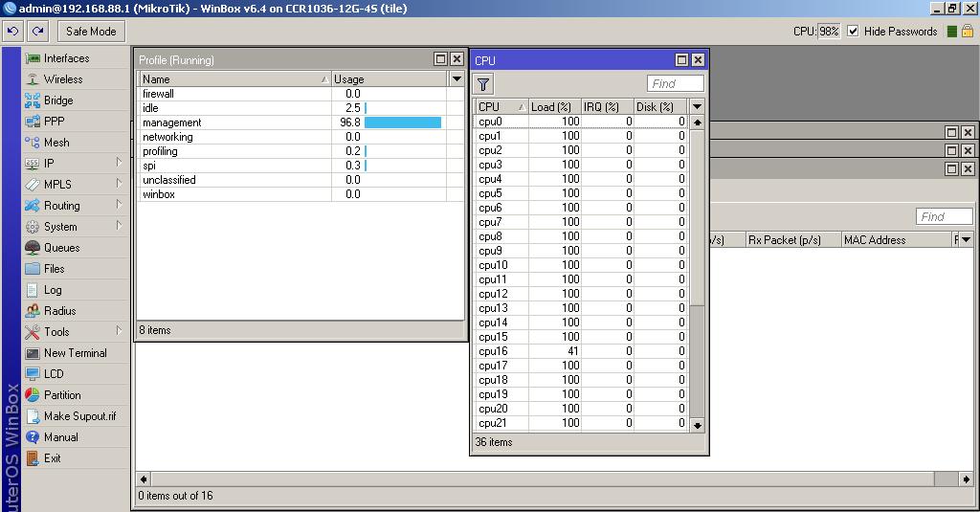Click the Undo arrow icon
Screen dimensions: 980x512
tap(13, 31)
